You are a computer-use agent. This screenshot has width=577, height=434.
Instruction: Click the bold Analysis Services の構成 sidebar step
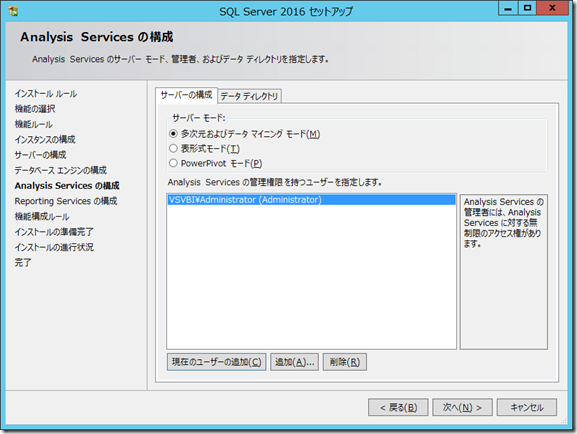point(67,186)
